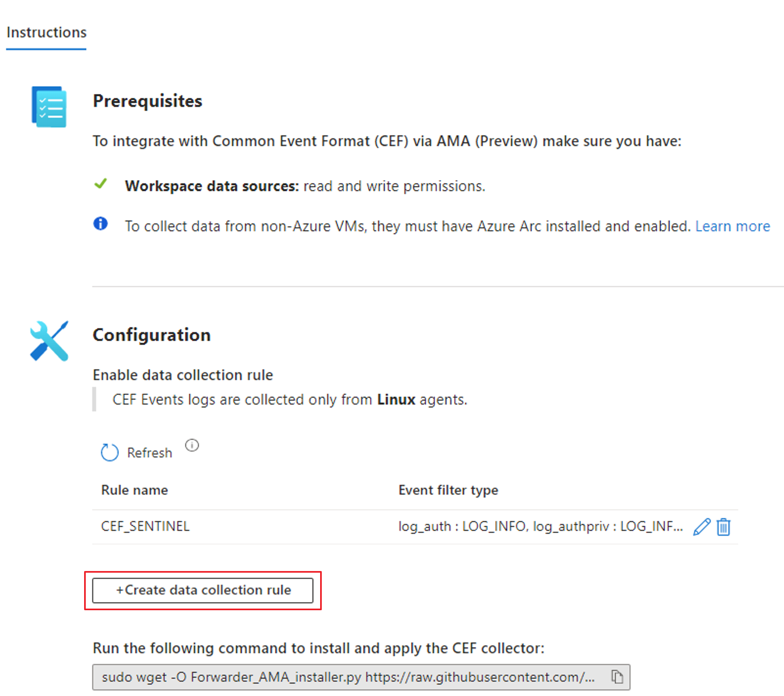784x696 pixels.
Task: Click the Event filter type column header
Action: (x=448, y=490)
